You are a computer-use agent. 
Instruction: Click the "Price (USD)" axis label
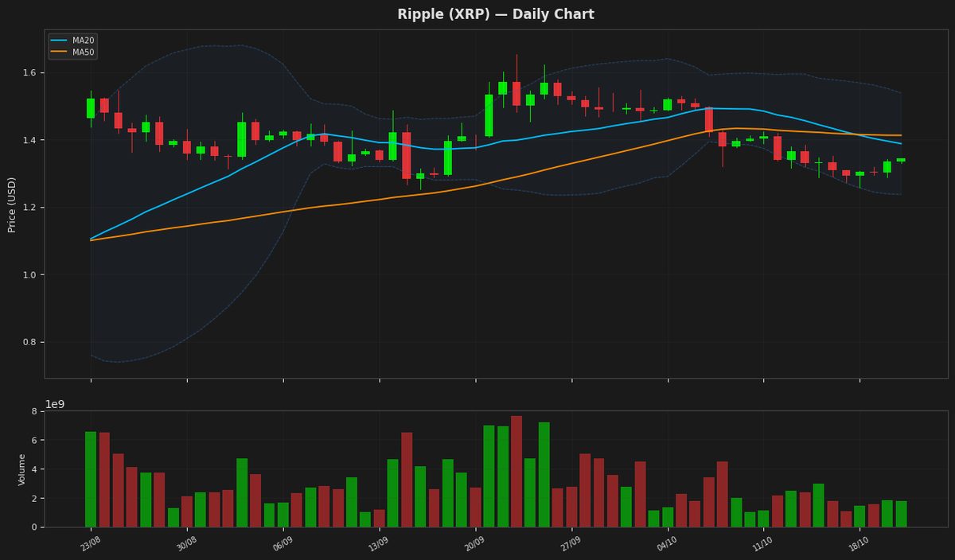(12, 204)
